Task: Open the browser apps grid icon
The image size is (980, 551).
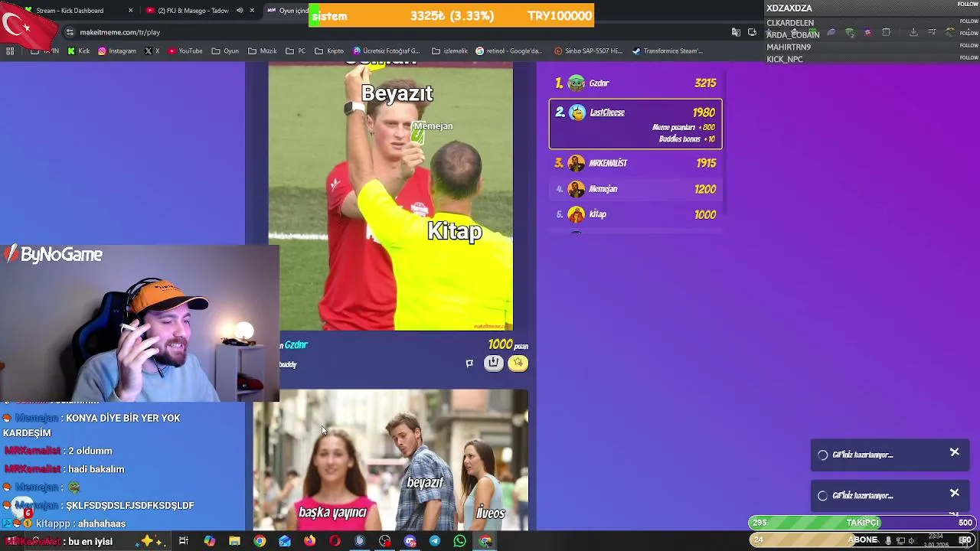Action: (x=10, y=51)
